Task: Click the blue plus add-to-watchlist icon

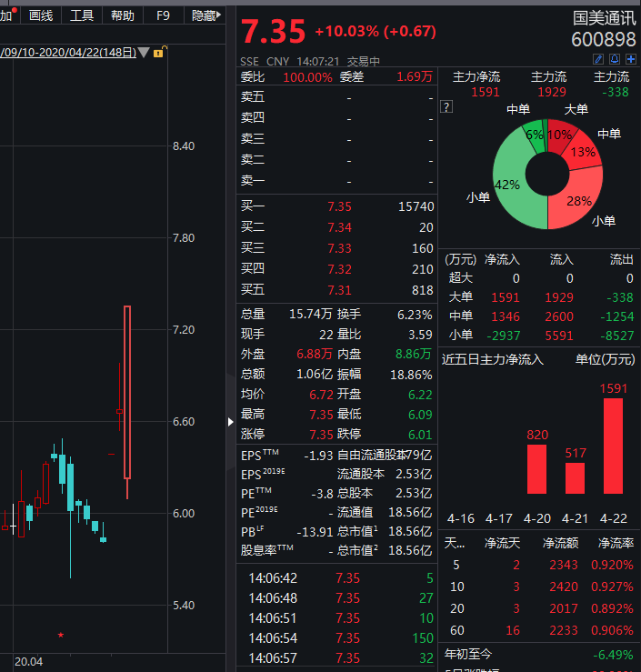Action: pyautogui.click(x=631, y=59)
